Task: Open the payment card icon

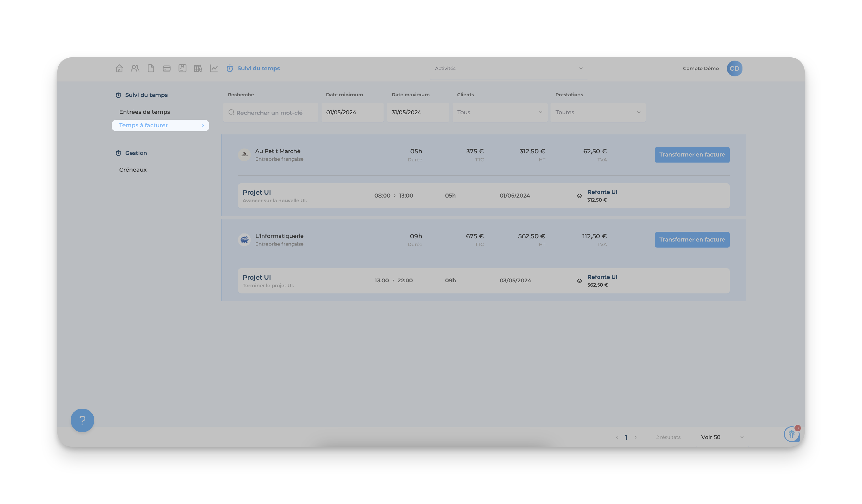Action: [167, 68]
